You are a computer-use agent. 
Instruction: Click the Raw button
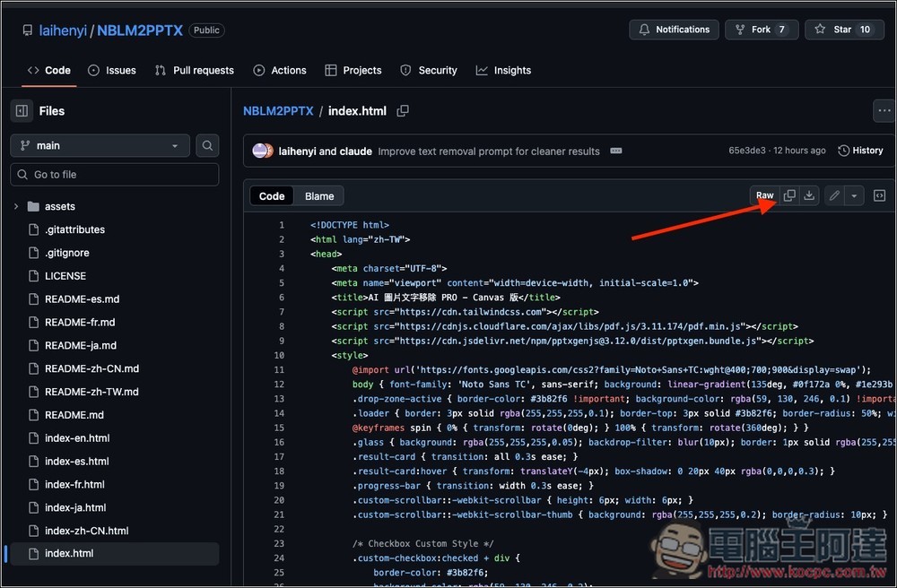click(765, 195)
